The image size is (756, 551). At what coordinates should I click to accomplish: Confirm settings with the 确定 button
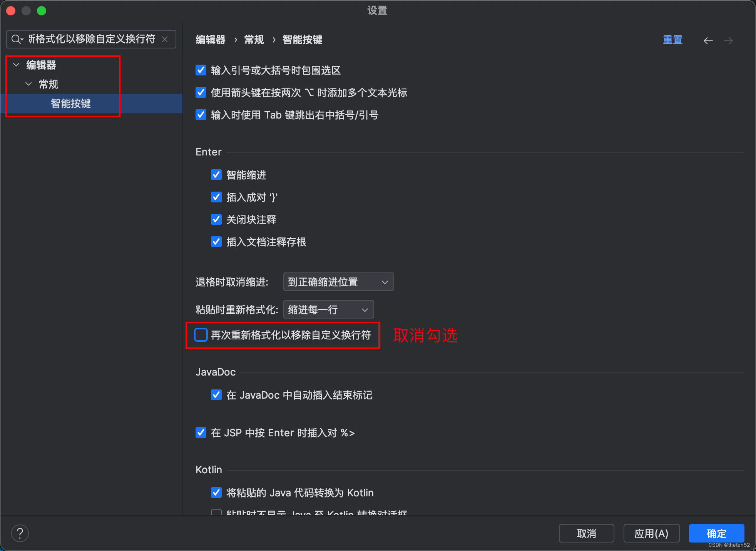(716, 533)
